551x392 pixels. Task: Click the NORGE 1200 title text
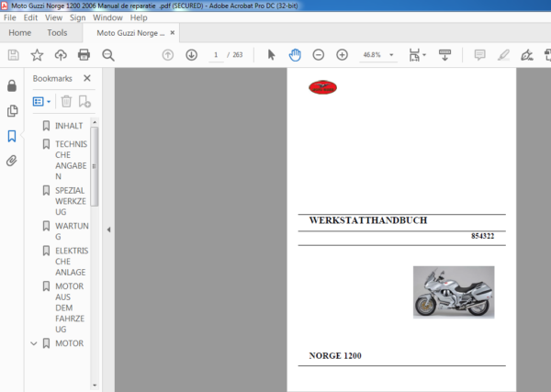coord(335,356)
